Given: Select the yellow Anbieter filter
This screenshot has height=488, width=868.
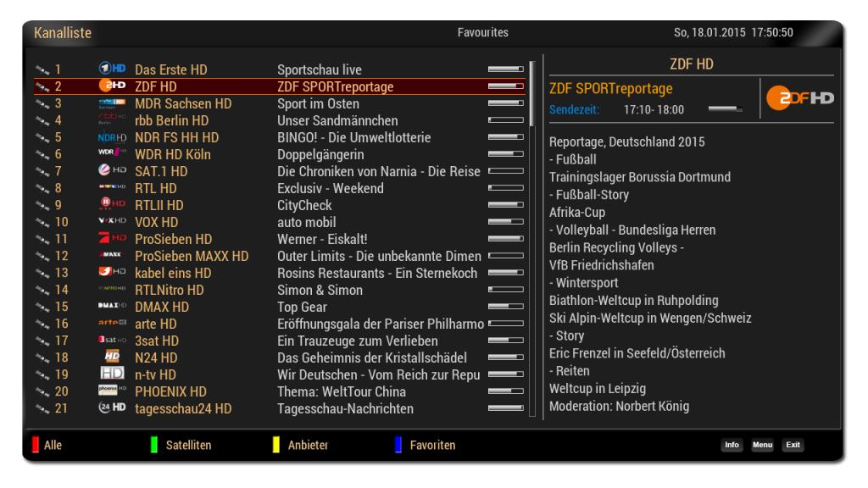Looking at the screenshot, I should pyautogui.click(x=301, y=445).
